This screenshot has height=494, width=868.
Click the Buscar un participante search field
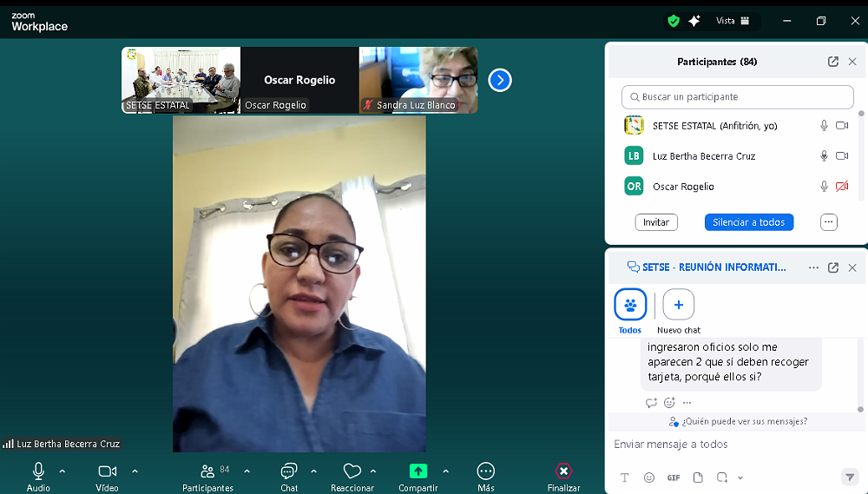[738, 97]
